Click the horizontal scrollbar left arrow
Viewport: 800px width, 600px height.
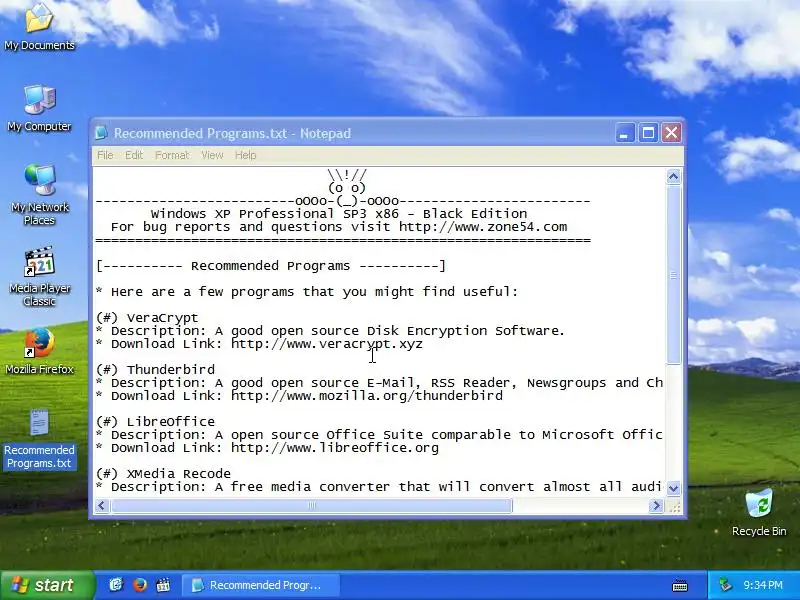pyautogui.click(x=102, y=506)
